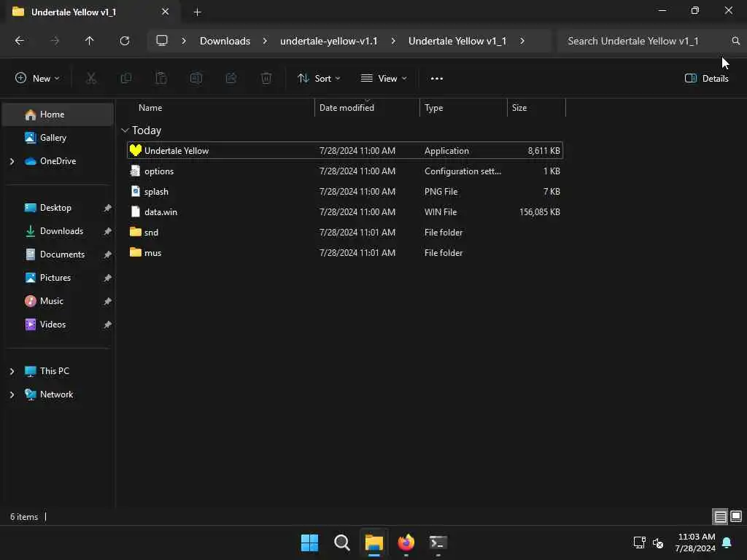Click the Copy icon in toolbar
This screenshot has width=747, height=560.
coord(126,79)
